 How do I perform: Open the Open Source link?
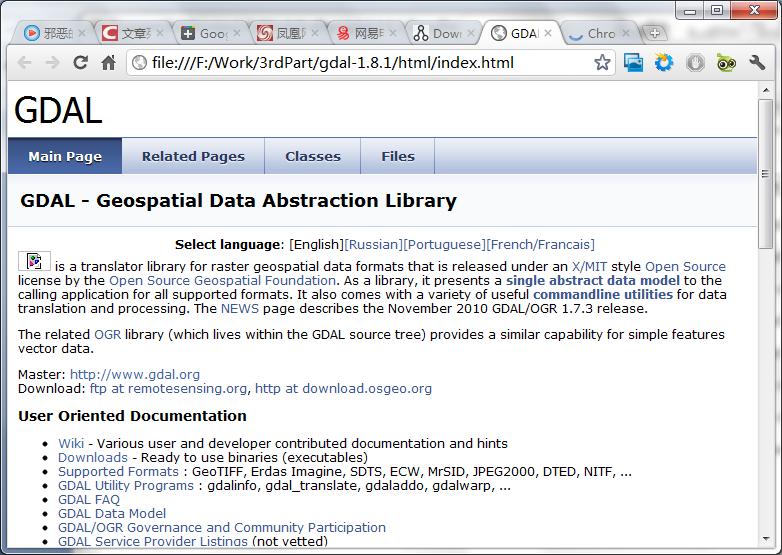click(685, 266)
